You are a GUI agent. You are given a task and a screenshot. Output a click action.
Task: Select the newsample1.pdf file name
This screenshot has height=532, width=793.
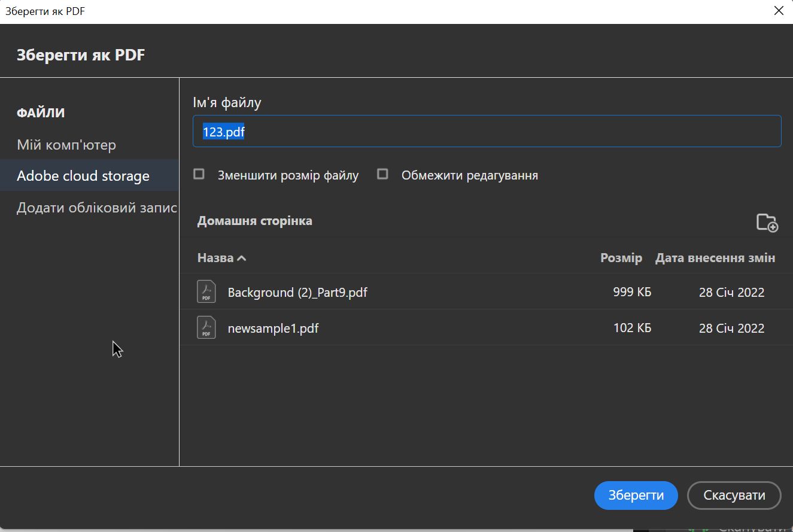tap(273, 328)
